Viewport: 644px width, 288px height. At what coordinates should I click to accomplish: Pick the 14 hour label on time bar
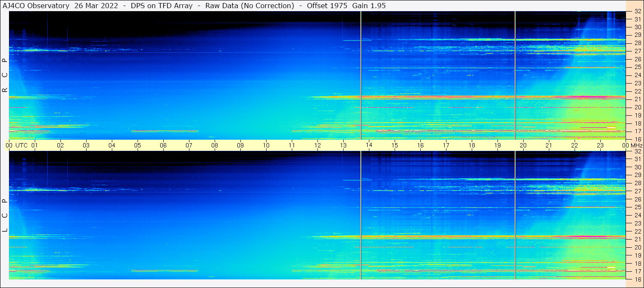[369, 145]
